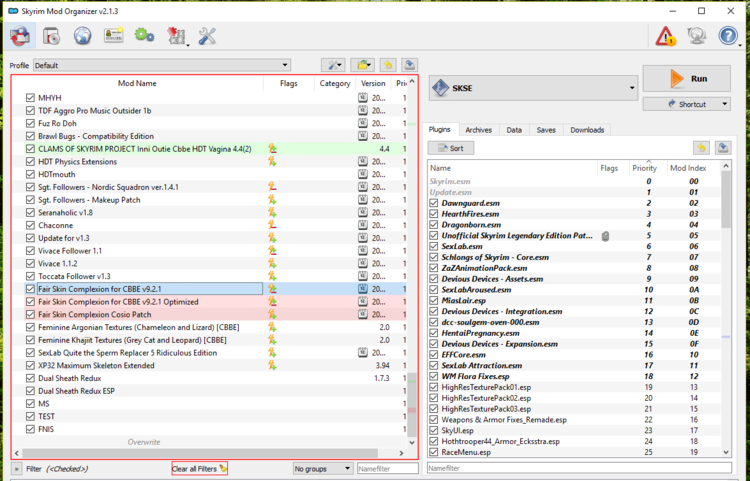Sort plugins by Priority column header
Screen dimensions: 750x481
point(644,168)
